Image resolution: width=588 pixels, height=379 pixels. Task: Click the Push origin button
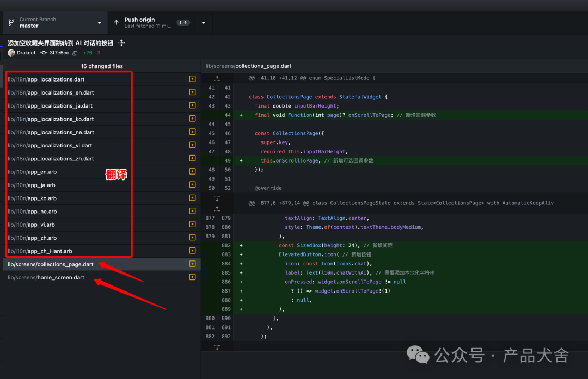pyautogui.click(x=152, y=23)
